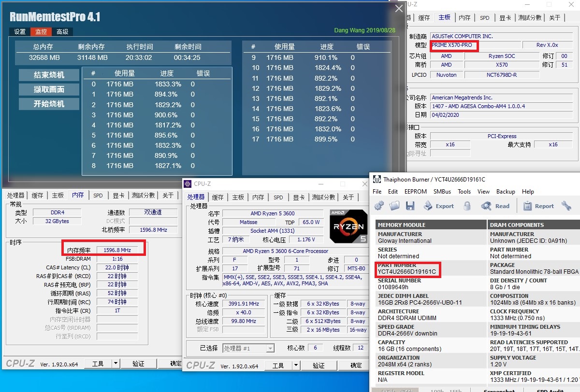
Task: Click 名字 field AMD Ryzen 5 3600
Action: tap(273, 213)
